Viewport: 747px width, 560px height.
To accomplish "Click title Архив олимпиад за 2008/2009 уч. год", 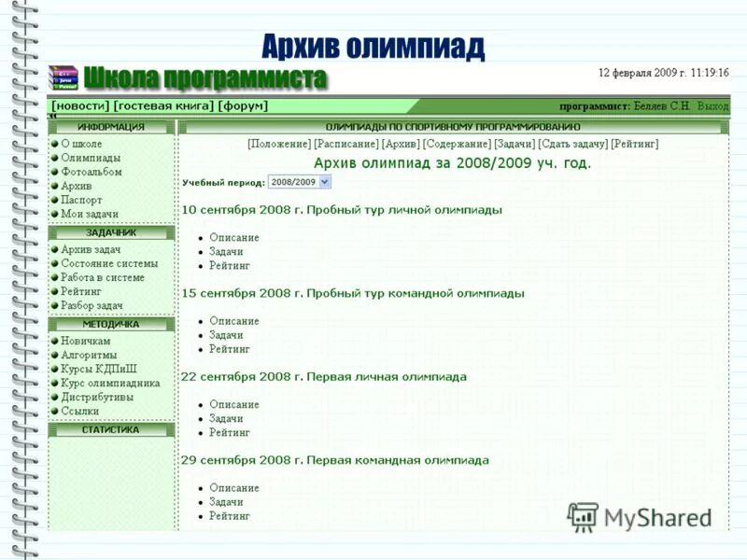I will [x=452, y=163].
